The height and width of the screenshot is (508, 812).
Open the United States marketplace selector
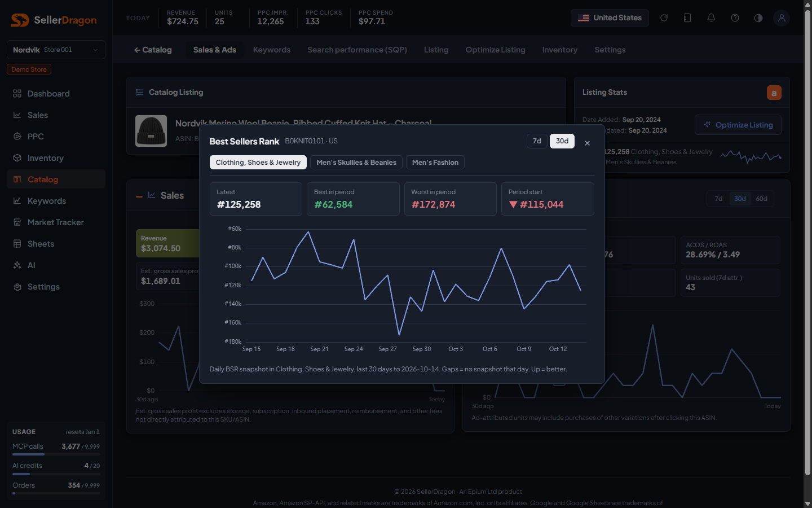tap(610, 18)
